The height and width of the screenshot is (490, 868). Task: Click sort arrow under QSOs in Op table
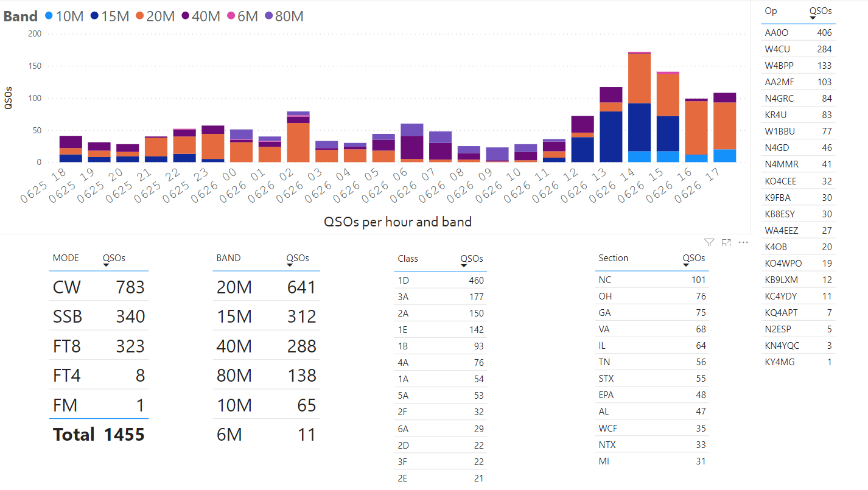[x=813, y=18]
